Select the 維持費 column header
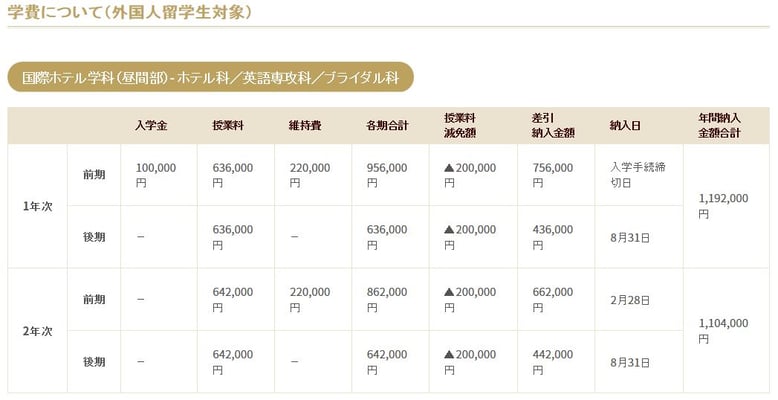778x400 pixels. point(305,125)
